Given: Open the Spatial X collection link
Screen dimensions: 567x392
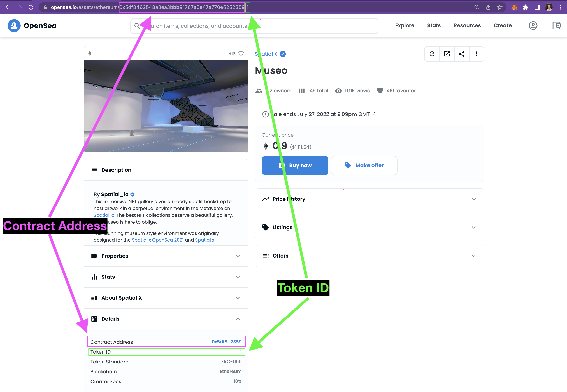Looking at the screenshot, I should 266,54.
